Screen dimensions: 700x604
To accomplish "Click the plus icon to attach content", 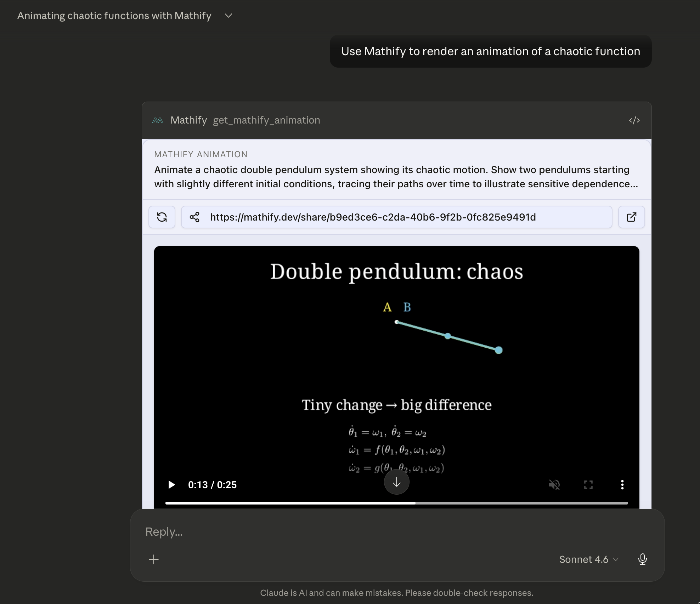I will pos(154,559).
